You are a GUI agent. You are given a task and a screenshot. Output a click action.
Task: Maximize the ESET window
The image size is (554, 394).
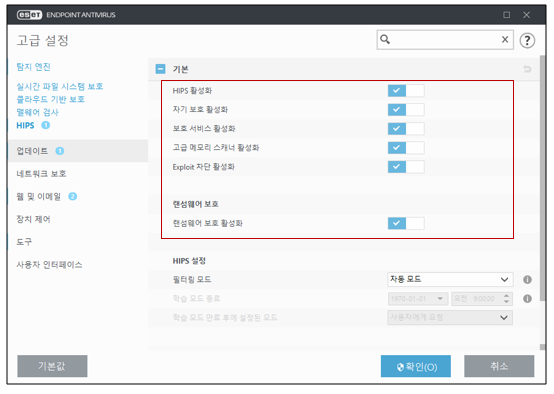click(507, 15)
